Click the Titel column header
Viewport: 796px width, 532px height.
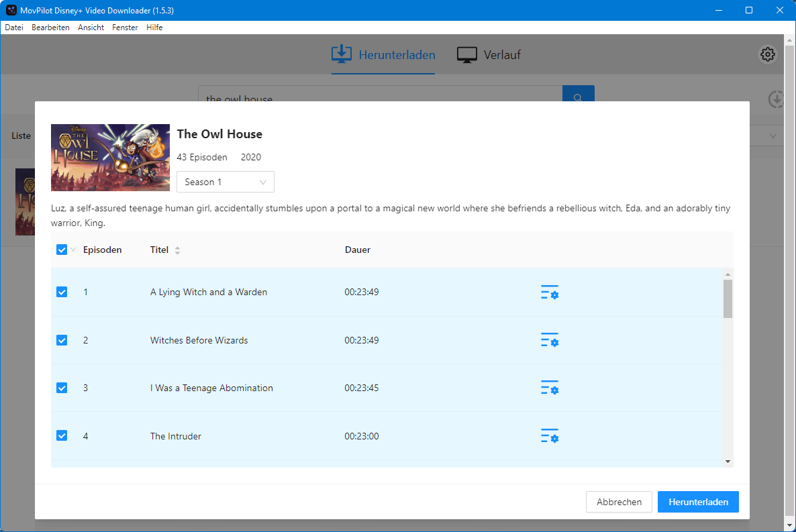(x=160, y=250)
